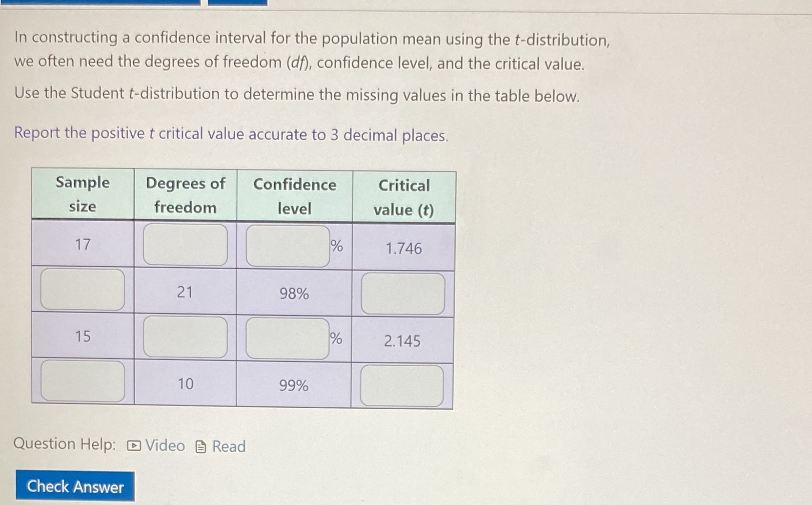812x505 pixels.
Task: Click the 98% confidence level cell
Action: [x=293, y=294]
